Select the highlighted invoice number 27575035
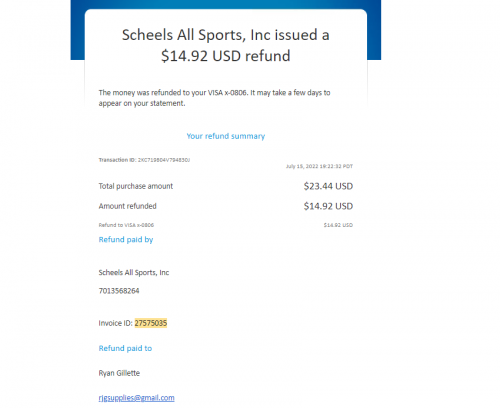Image resolution: width=500 pixels, height=408 pixels. 151,323
